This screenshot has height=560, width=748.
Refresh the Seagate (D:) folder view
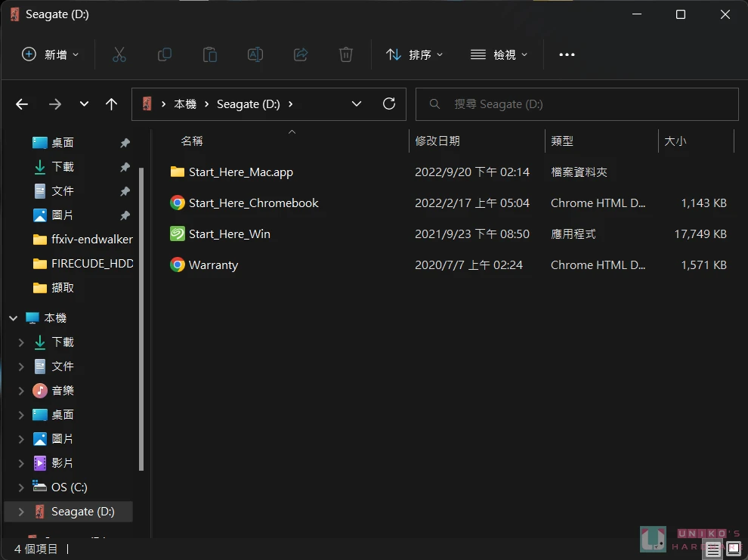tap(389, 104)
